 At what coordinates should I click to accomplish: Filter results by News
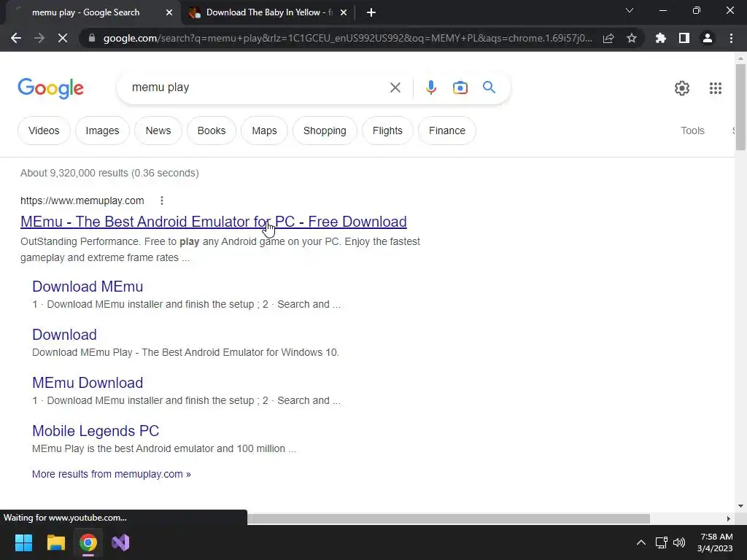158,131
